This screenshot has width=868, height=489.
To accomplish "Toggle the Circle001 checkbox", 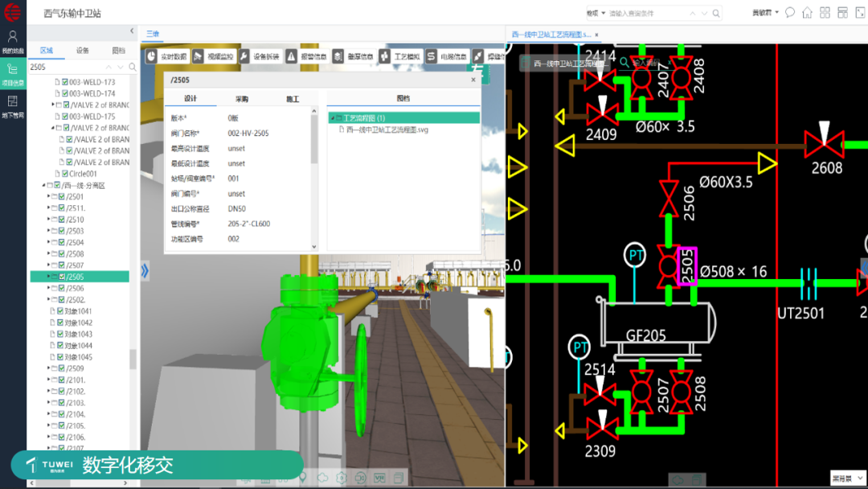I will [x=64, y=174].
